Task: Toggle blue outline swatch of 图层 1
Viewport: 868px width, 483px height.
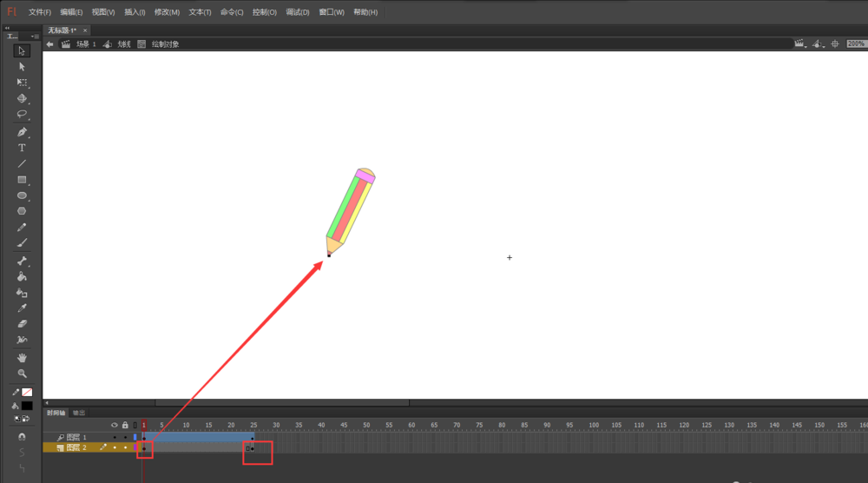Action: (135, 438)
